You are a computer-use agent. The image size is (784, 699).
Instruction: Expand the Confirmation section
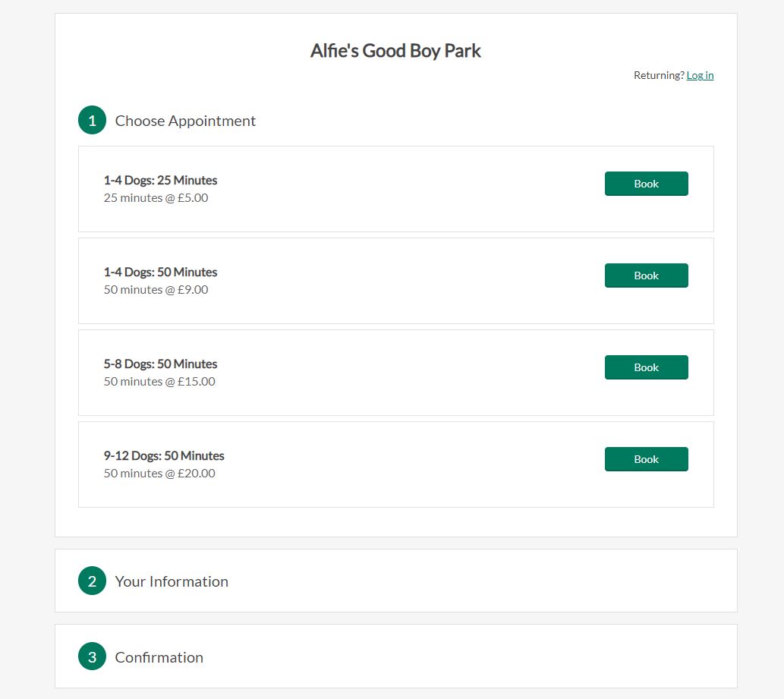159,657
